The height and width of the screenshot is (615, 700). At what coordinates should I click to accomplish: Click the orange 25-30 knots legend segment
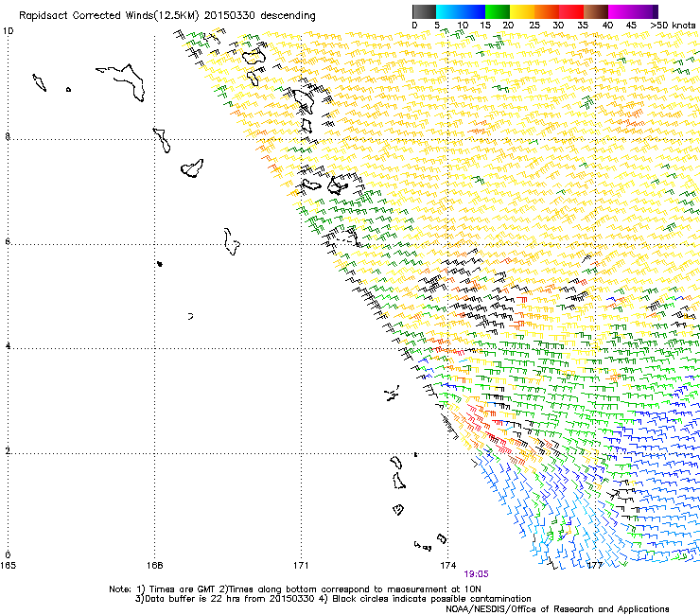coord(547,11)
